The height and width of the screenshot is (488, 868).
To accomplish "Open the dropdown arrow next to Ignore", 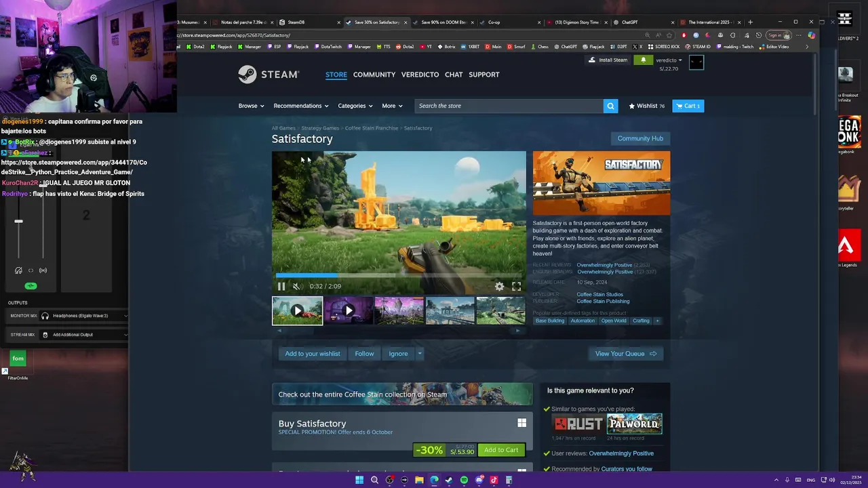I will tap(419, 354).
